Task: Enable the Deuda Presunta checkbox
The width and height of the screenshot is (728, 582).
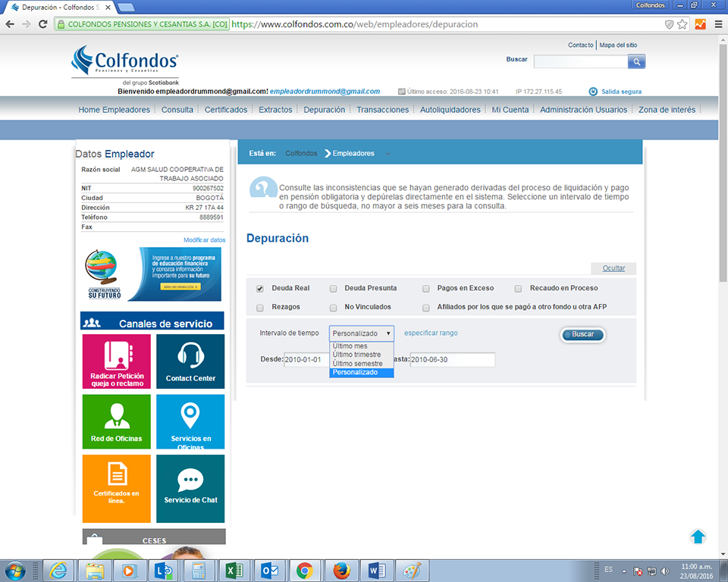Action: (334, 289)
